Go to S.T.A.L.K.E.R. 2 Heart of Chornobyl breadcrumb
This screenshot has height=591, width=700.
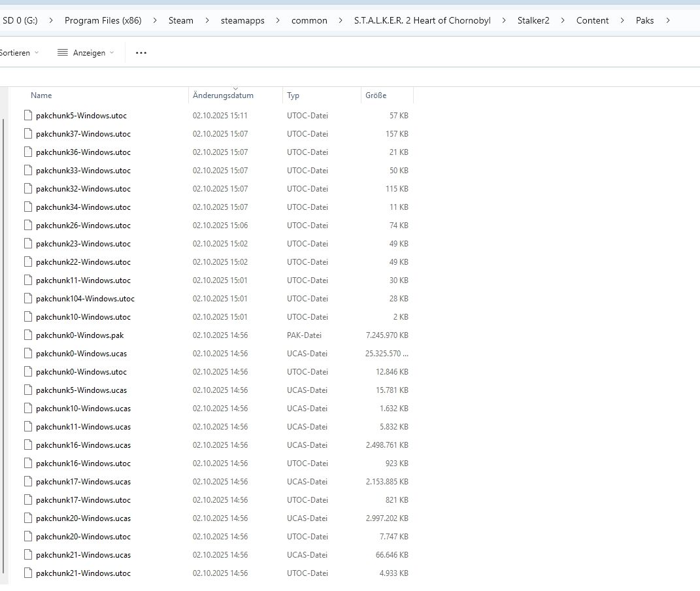tap(422, 20)
